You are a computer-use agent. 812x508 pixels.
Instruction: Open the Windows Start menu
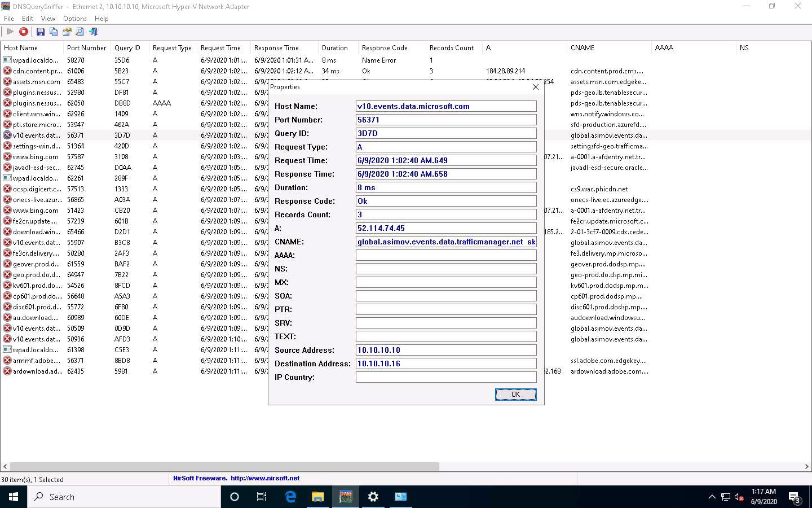point(14,497)
